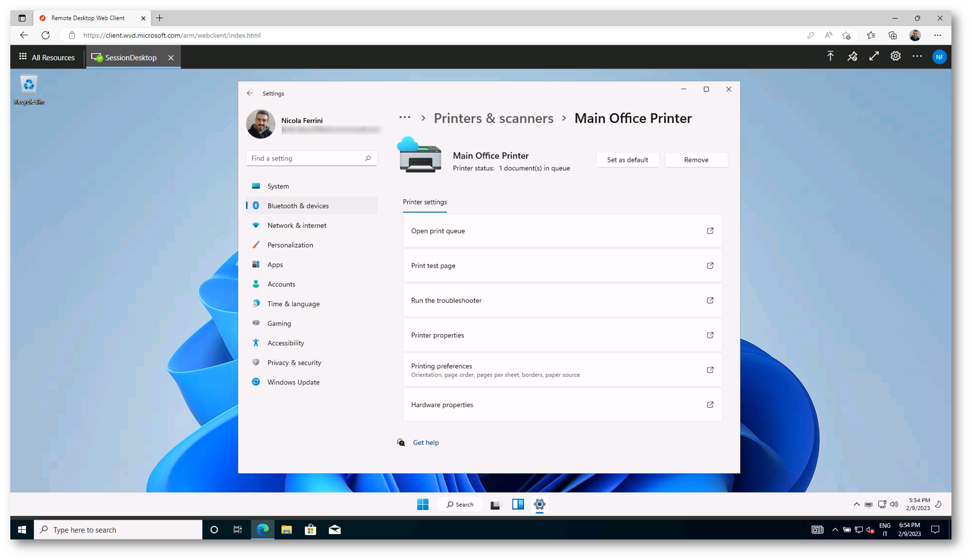
Task: Open web client more options menu
Action: point(917,56)
